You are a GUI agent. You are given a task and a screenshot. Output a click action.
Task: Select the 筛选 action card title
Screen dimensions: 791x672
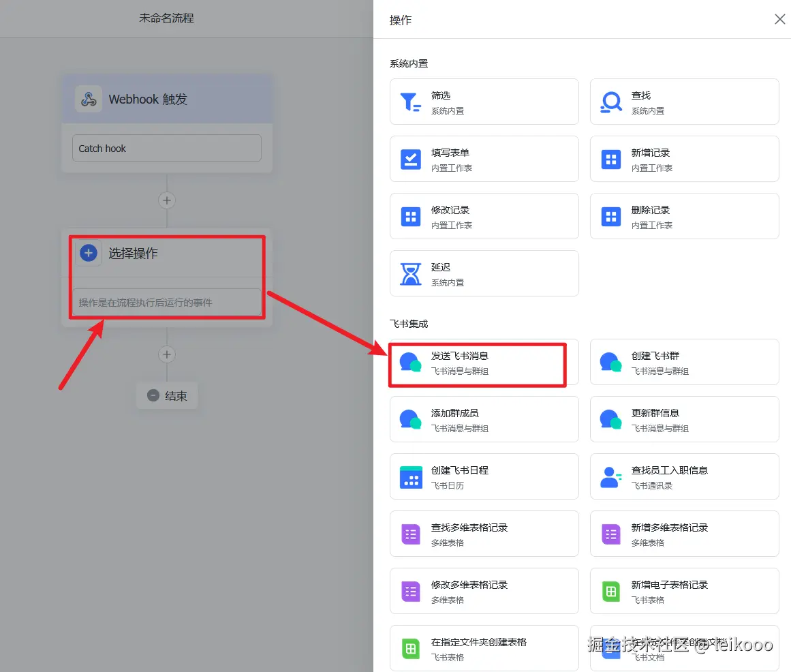(x=440, y=95)
